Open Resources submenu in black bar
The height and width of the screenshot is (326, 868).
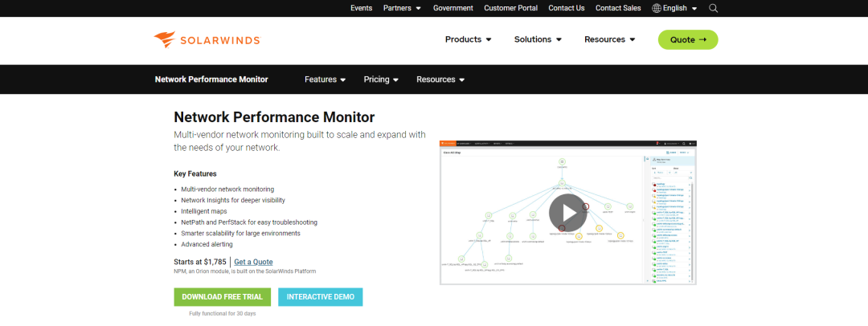(440, 79)
